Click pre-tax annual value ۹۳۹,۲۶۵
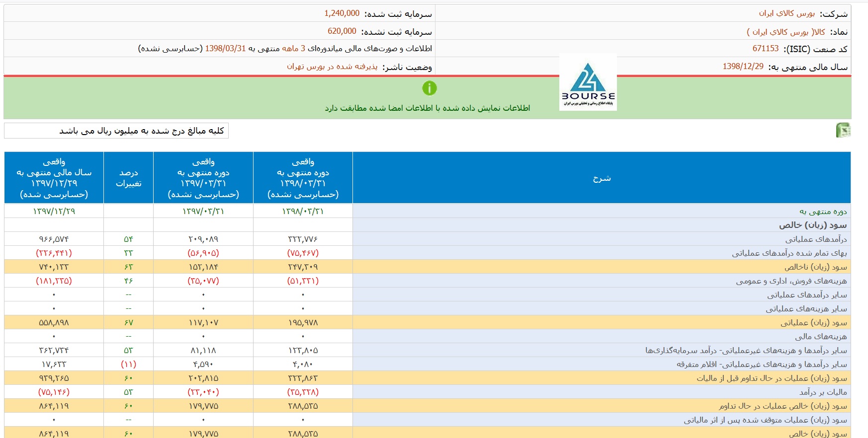Screen dimensions: 868x438 (x=54, y=378)
